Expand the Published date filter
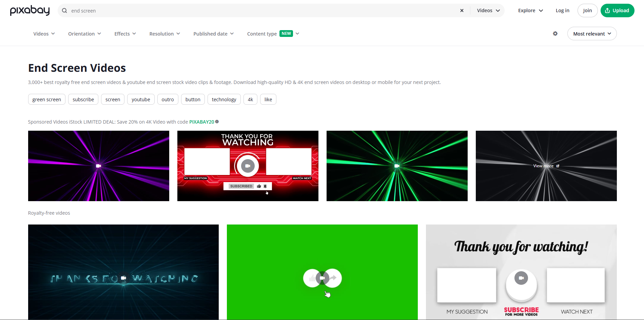This screenshot has height=320, width=644. (213, 34)
